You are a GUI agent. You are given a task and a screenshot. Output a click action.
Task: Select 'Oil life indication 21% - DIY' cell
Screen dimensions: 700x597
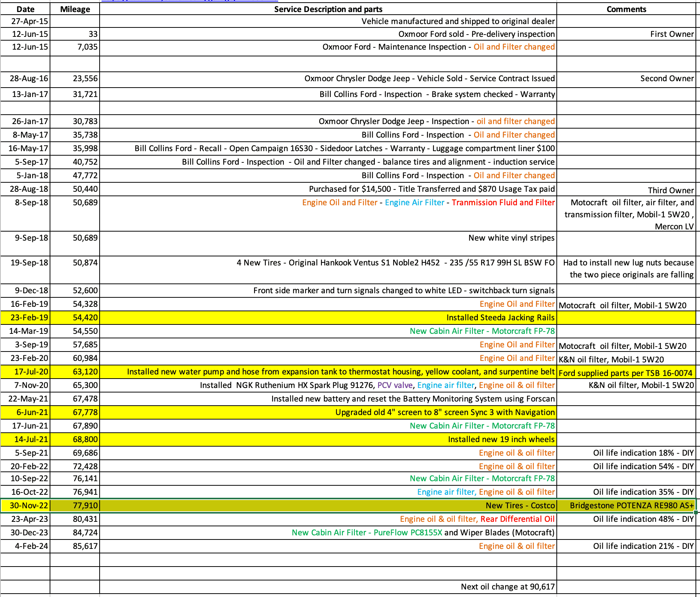point(626,546)
